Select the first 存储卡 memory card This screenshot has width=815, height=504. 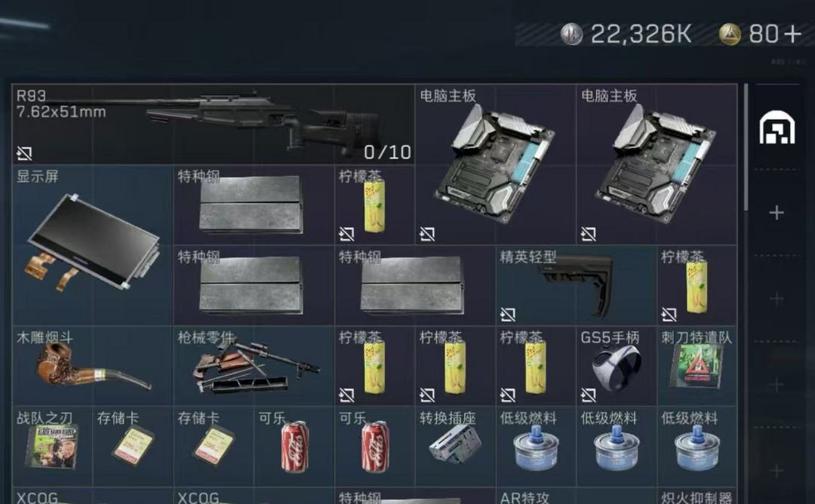pos(133,447)
